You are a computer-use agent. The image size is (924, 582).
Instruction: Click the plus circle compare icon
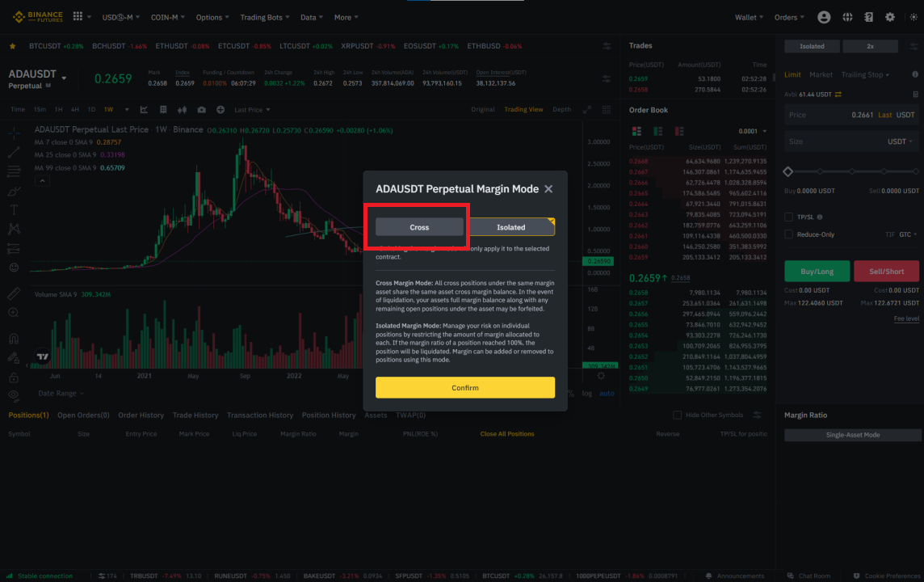point(220,110)
